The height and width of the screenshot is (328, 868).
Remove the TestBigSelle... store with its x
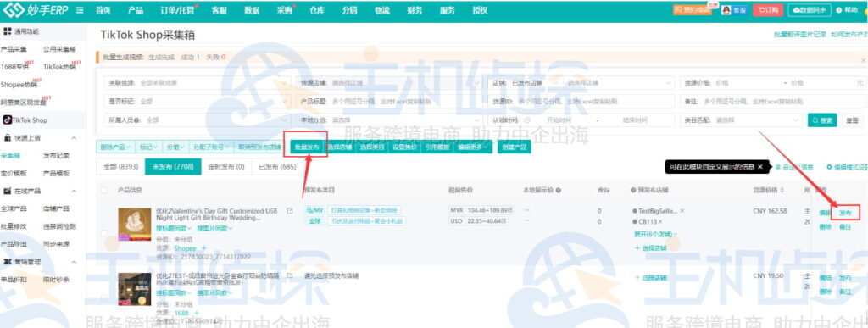pyautogui.click(x=682, y=211)
